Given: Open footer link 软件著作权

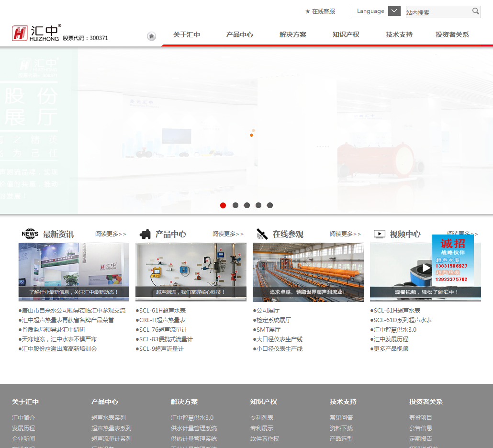Looking at the screenshot, I should pos(265,438).
